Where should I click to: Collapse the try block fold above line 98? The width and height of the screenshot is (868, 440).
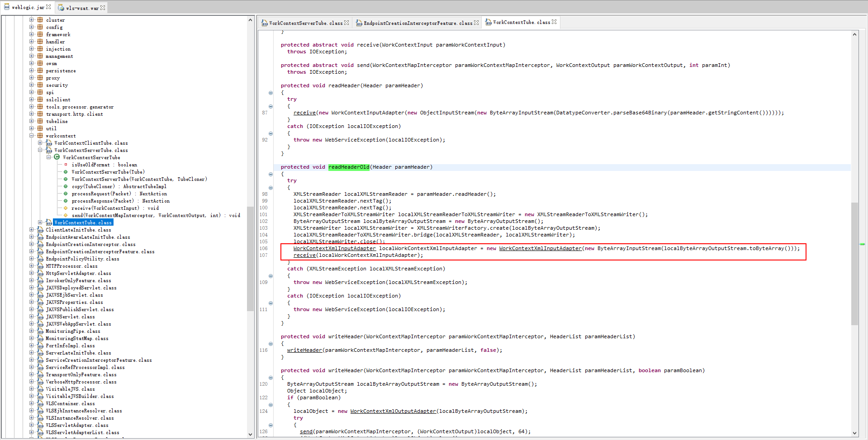(x=270, y=188)
